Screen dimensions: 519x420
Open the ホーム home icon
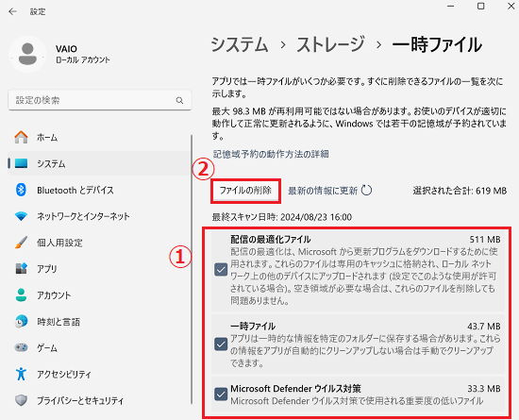point(21,137)
